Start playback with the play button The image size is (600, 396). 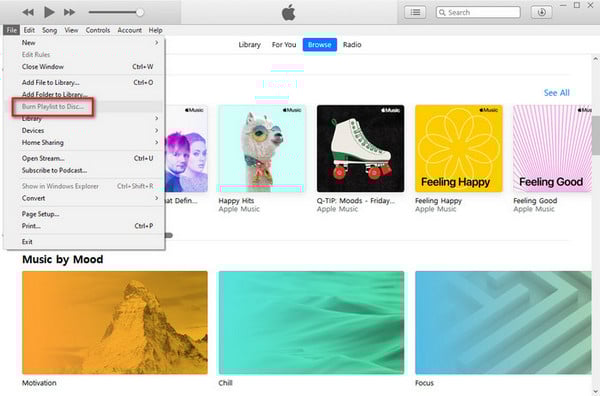tap(49, 12)
